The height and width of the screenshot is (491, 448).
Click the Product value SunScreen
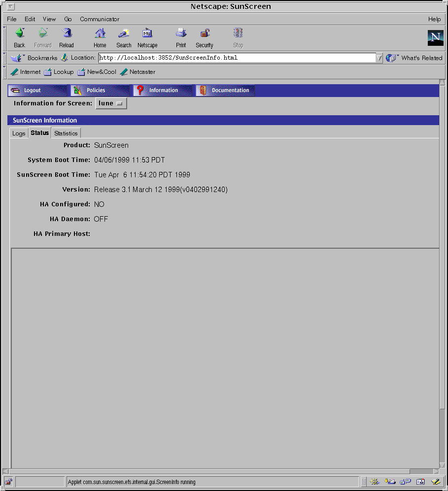[111, 145]
